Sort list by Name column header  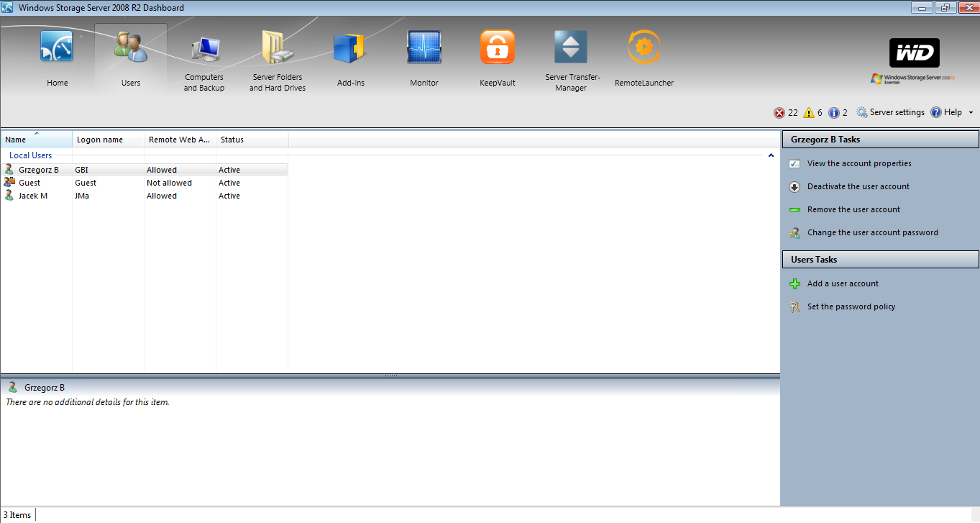(36, 140)
